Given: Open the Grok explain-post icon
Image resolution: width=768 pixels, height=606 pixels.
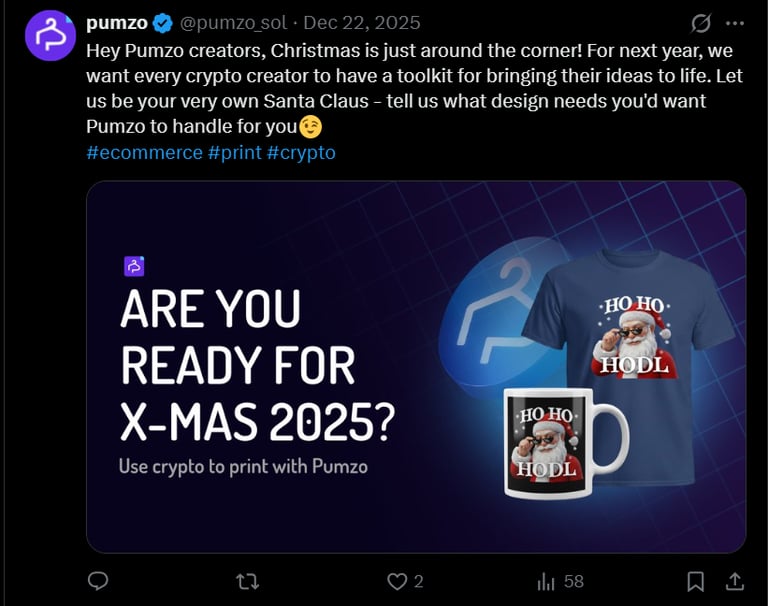Looking at the screenshot, I should pos(701,23).
